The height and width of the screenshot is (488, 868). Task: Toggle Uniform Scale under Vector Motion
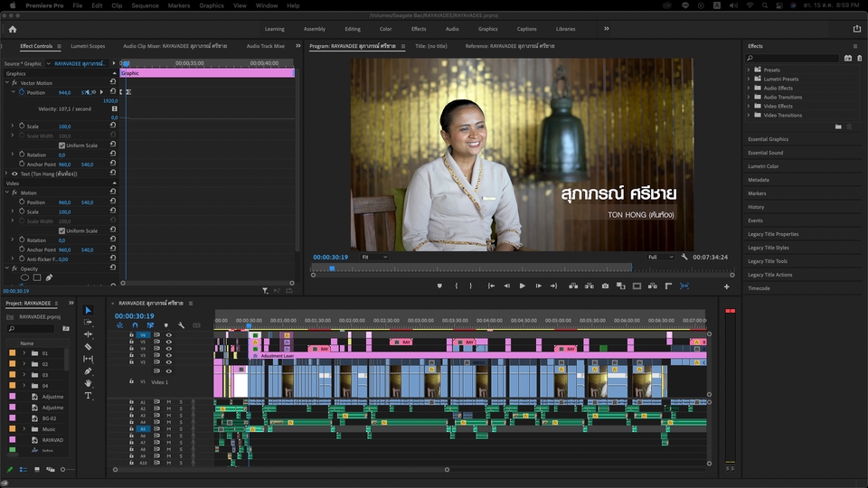[62, 145]
